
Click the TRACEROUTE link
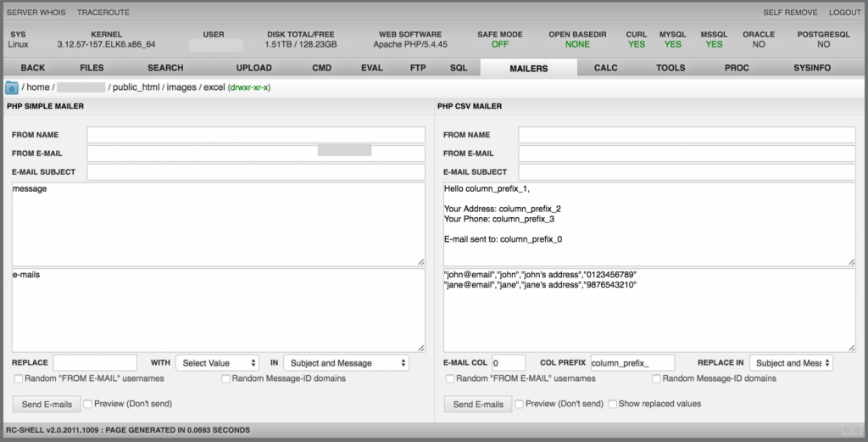click(x=103, y=13)
